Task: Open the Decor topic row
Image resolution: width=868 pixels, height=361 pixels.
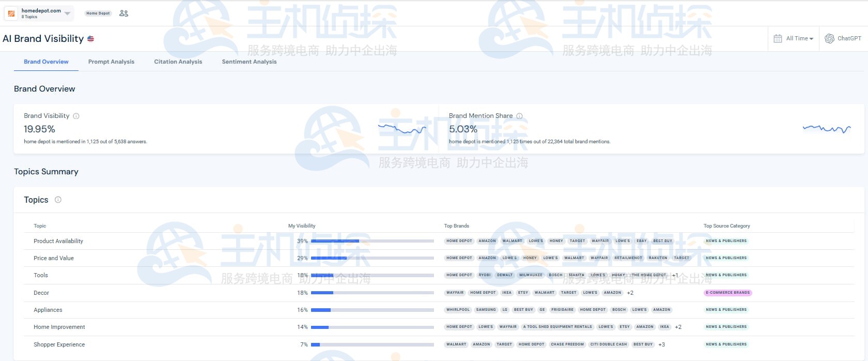Action: coord(439,293)
